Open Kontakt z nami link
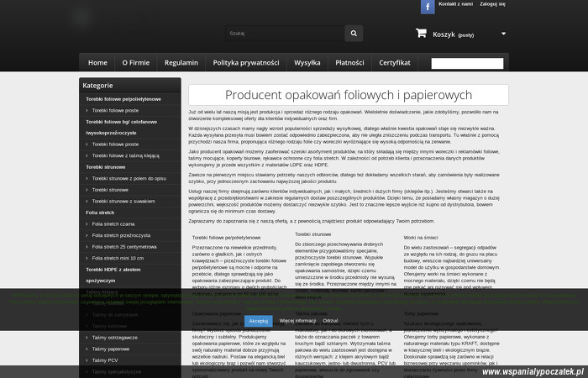This screenshot has width=588, height=378. [x=455, y=4]
